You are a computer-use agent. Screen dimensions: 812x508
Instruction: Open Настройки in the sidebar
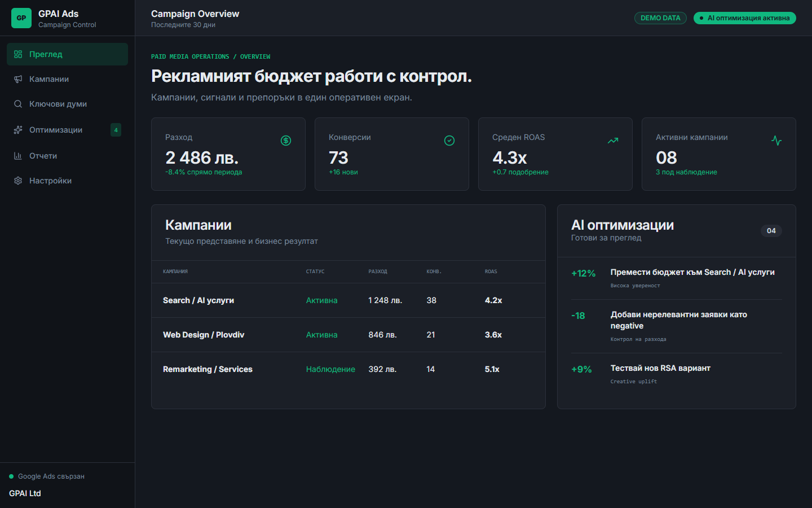point(67,181)
